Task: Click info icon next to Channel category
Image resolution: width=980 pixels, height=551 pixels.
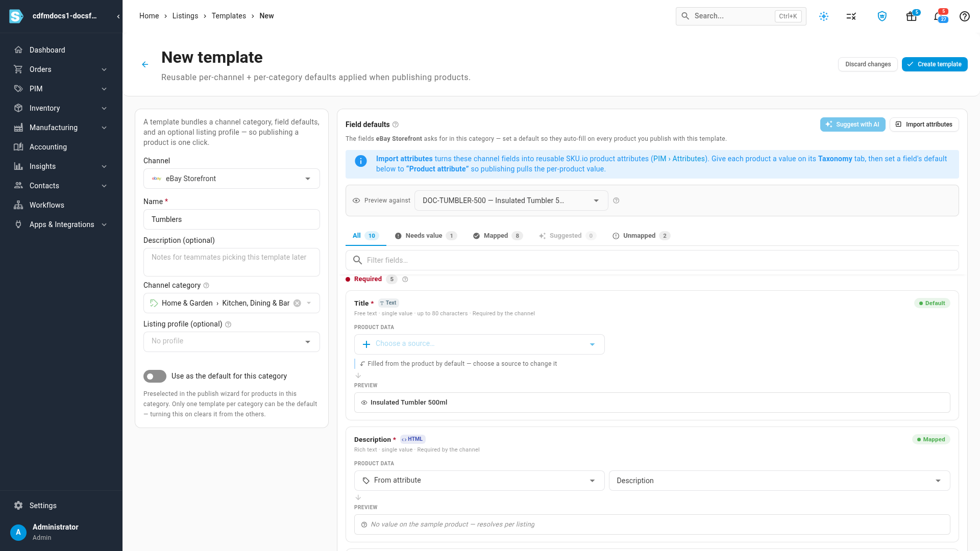Action: [x=206, y=286]
